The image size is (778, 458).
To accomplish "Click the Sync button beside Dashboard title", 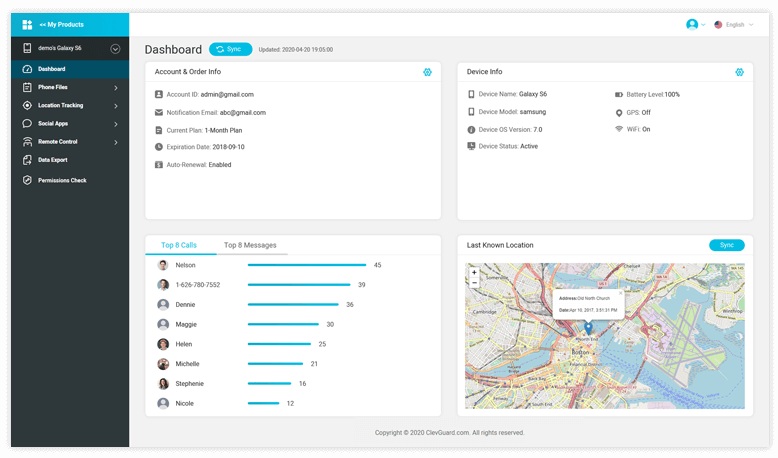I will (230, 49).
